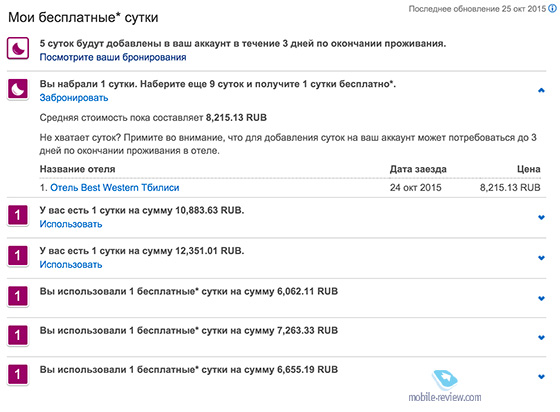Expand the used 6,655.19 RUB night details
This screenshot has height=412, width=560.
pyautogui.click(x=541, y=376)
